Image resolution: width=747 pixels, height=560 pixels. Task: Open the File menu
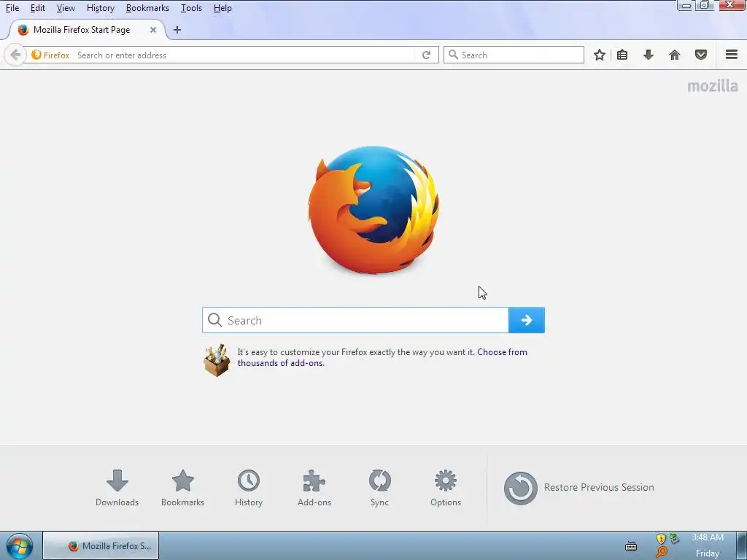[x=12, y=8]
